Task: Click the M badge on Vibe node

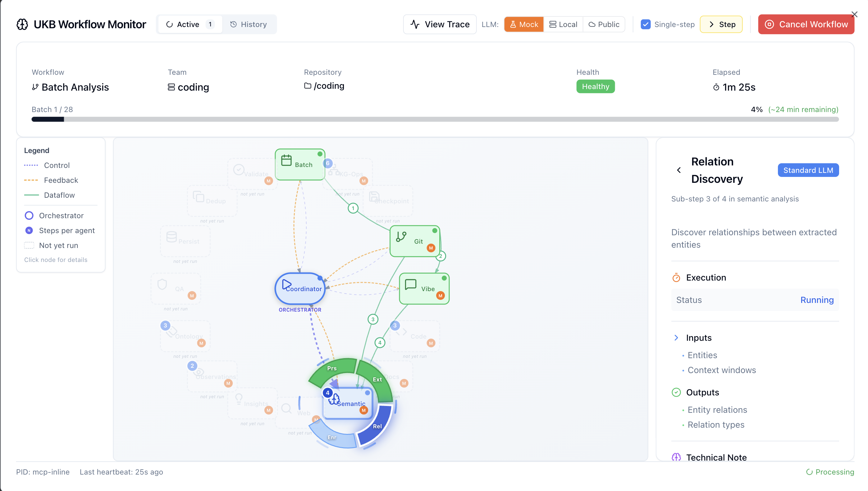Action: tap(440, 295)
